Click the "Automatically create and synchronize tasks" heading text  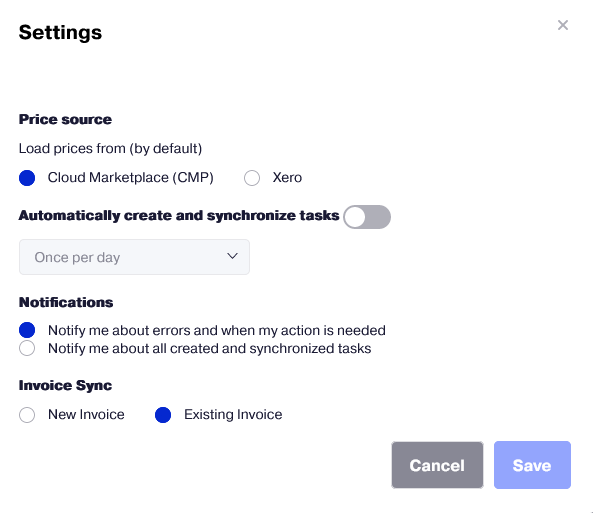coord(179,216)
